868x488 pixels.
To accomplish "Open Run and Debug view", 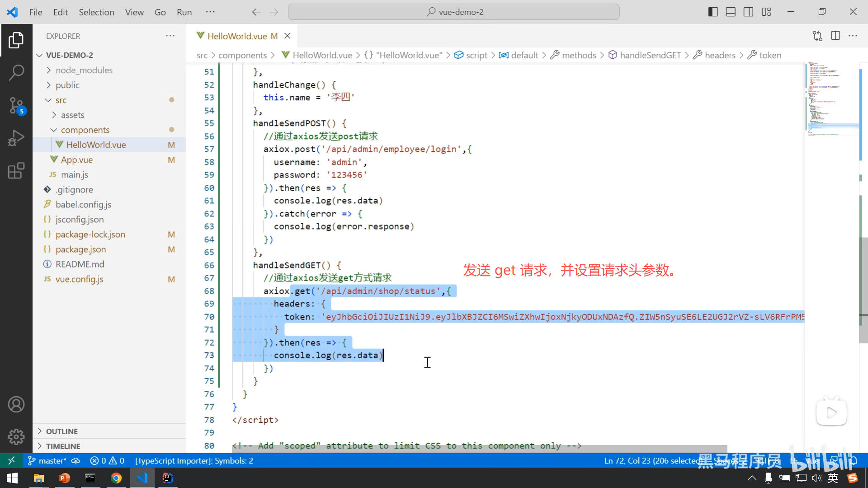I will [x=16, y=138].
